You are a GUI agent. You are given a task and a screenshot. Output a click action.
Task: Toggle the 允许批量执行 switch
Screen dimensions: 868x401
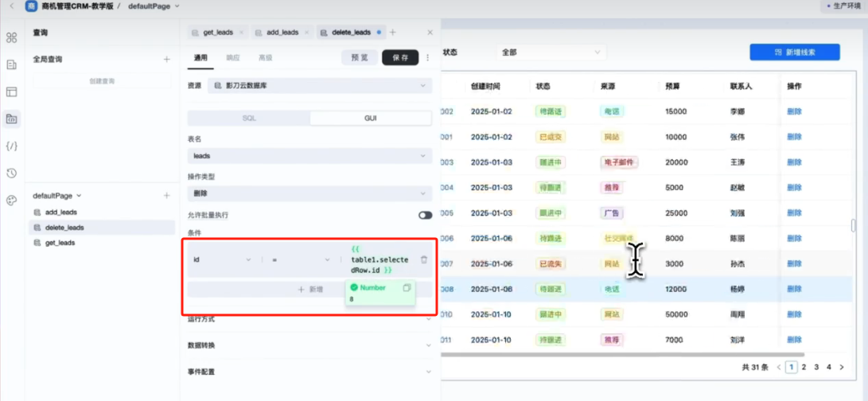coord(426,215)
